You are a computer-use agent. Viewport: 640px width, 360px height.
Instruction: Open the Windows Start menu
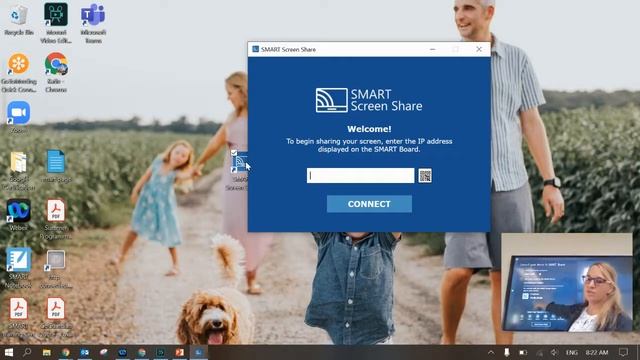coord(9,352)
